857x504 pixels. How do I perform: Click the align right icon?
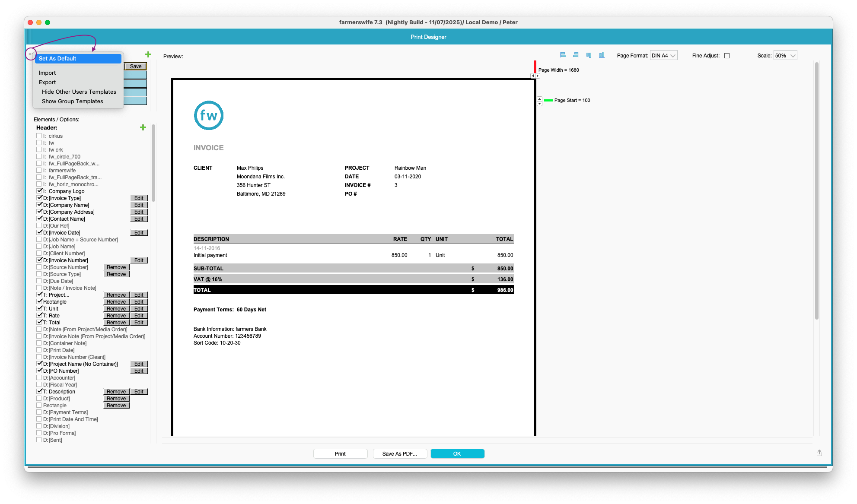(x=576, y=55)
